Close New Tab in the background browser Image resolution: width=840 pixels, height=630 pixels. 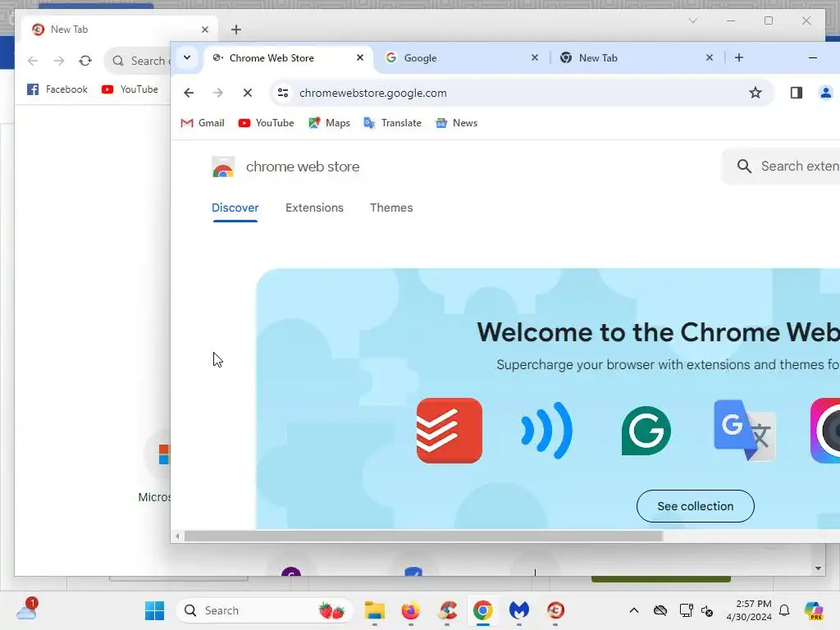click(x=204, y=30)
